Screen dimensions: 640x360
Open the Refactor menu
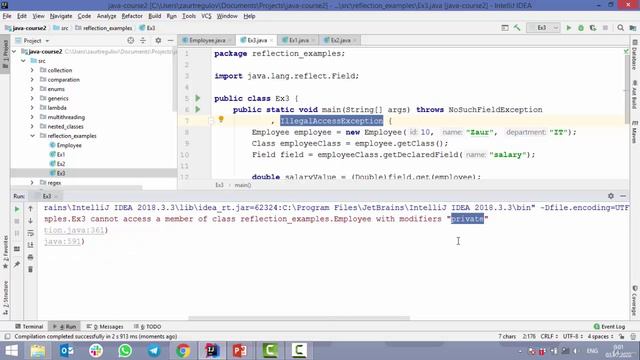(x=132, y=16)
